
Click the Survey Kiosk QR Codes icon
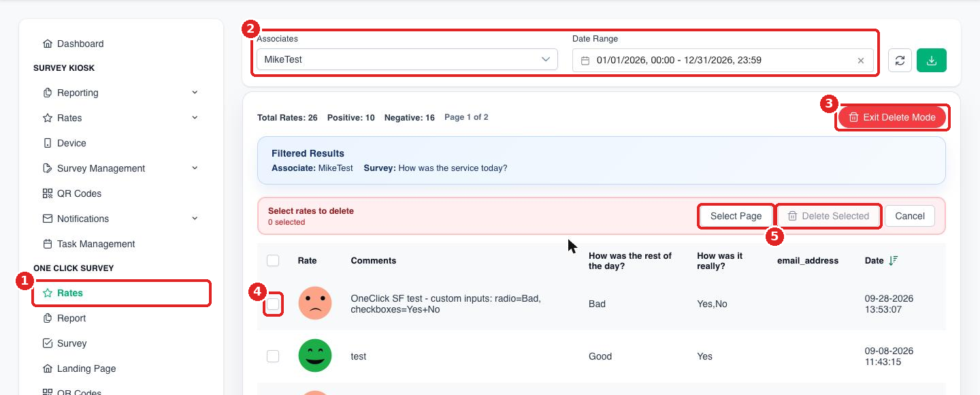pos(48,193)
